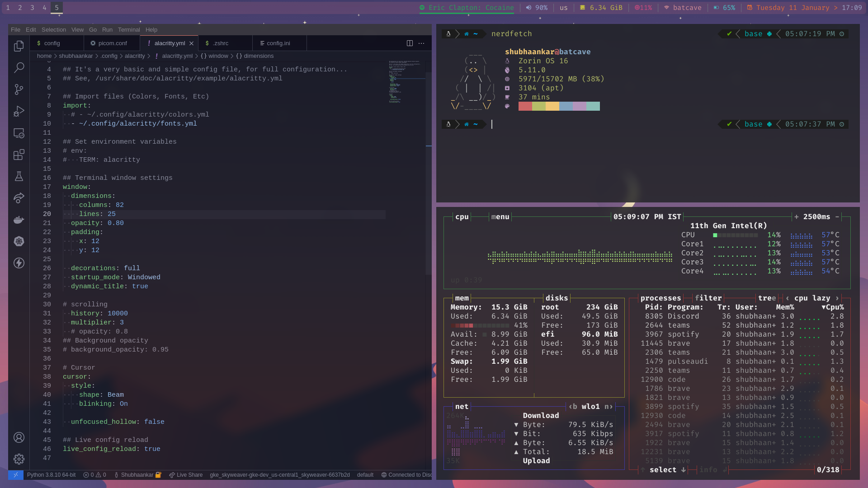Toggle the tree view in processes
Screen dimensions: 868x488
[767, 298]
